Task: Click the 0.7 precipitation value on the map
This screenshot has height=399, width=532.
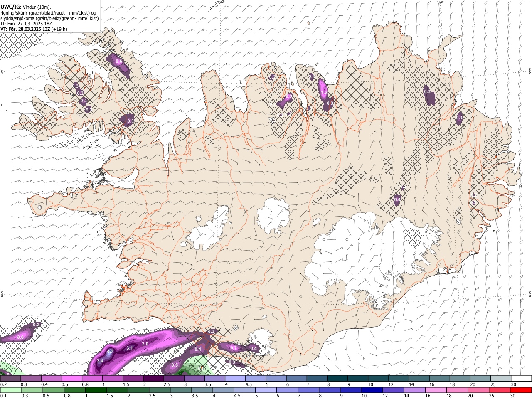Action: tap(234, 348)
